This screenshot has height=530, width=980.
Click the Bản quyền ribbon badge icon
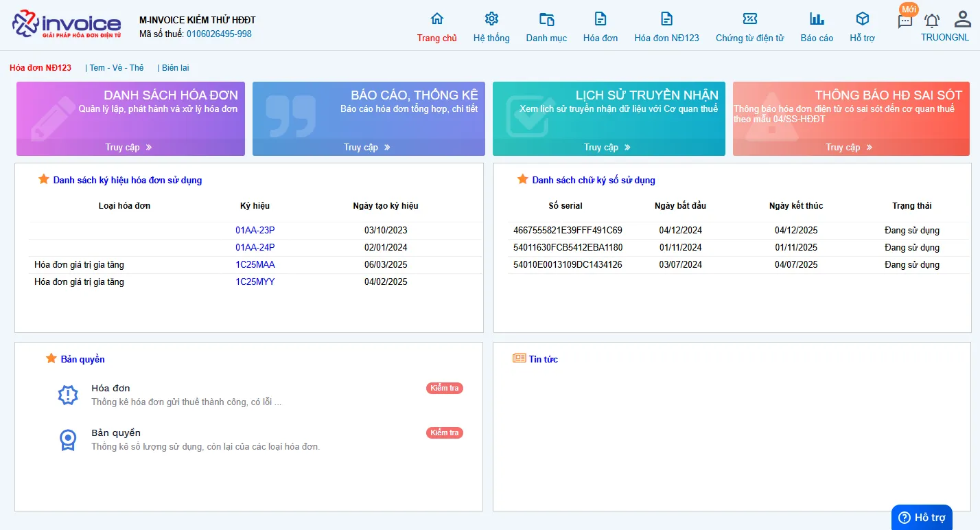[x=68, y=439]
